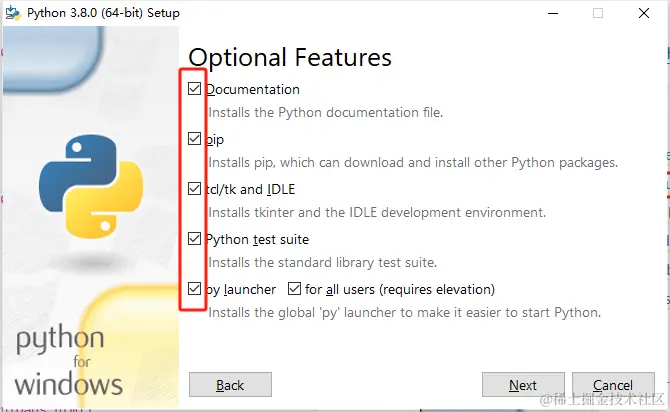Click the Python logo image
This screenshot has width=670, height=412.
pos(91,187)
